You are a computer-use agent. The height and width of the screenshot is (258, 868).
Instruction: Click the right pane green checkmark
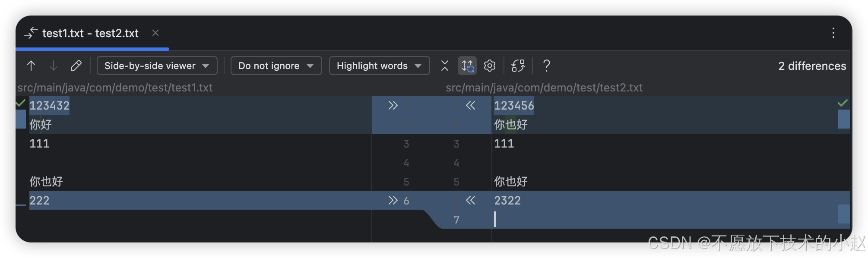point(843,103)
